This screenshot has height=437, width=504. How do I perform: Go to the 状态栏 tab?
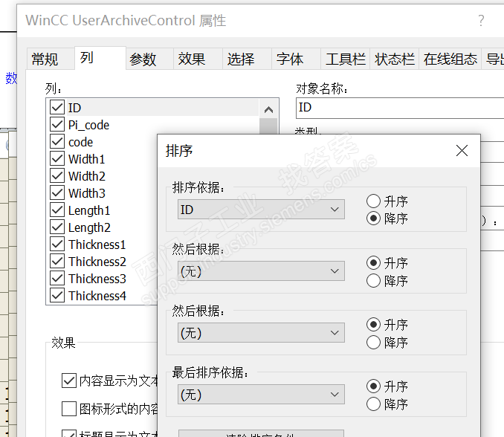395,59
